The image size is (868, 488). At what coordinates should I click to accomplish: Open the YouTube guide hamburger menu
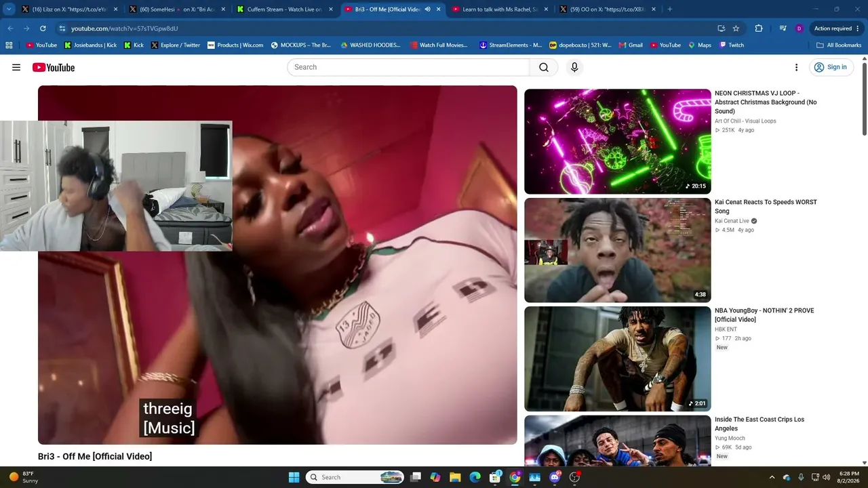point(16,67)
